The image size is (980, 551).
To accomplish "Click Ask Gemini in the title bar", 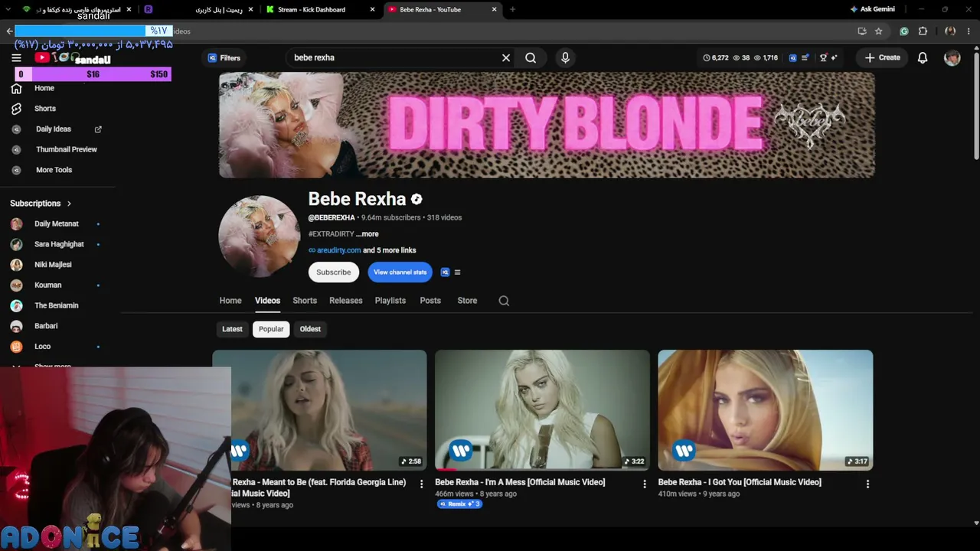I will coord(872,9).
